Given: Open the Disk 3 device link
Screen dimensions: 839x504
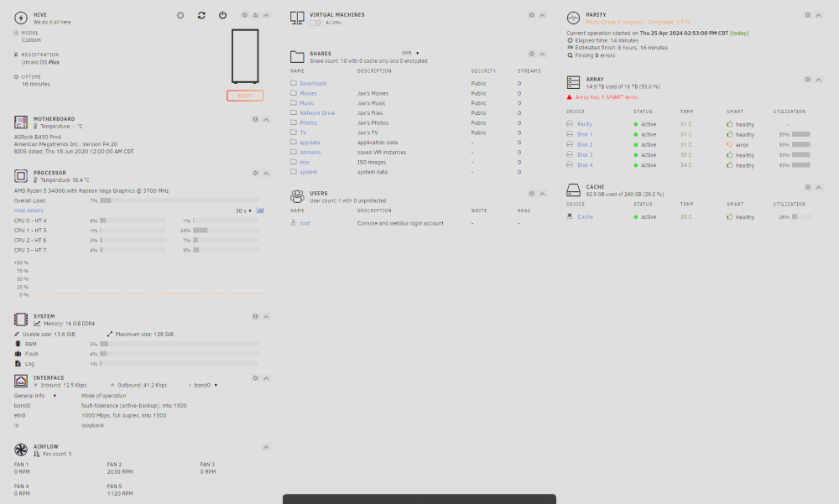Looking at the screenshot, I should coord(585,155).
